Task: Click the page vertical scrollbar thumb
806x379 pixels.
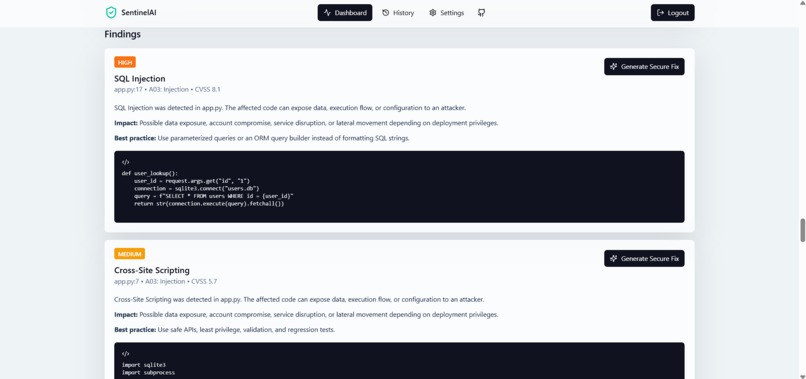Action: coord(802,230)
